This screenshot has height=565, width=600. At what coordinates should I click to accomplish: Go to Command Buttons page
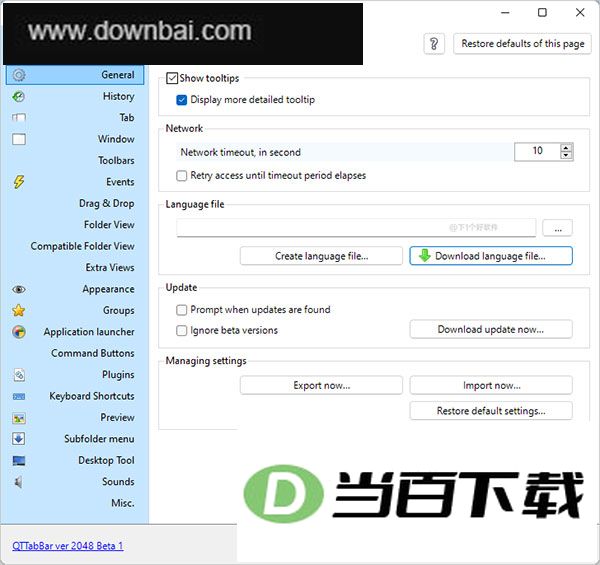click(x=75, y=353)
